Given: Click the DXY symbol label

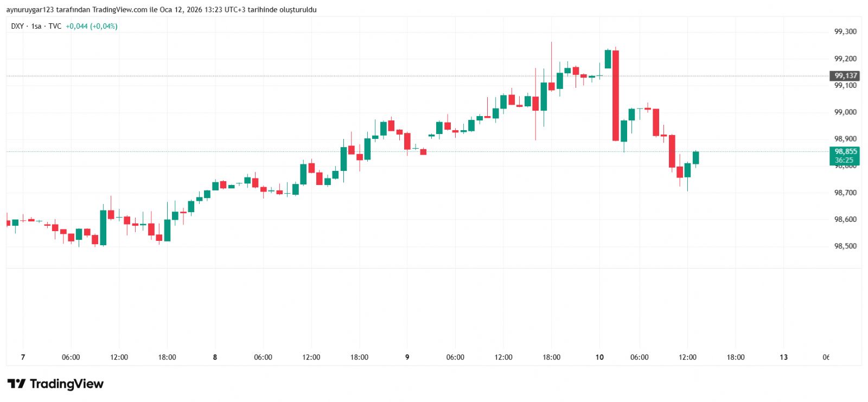Looking at the screenshot, I should (x=17, y=26).
